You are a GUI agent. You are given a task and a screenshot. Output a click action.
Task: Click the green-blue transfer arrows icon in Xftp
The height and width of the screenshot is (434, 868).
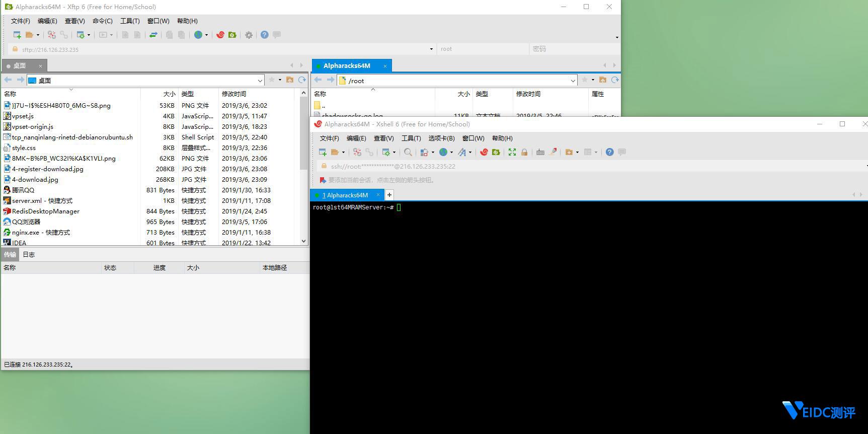click(153, 35)
